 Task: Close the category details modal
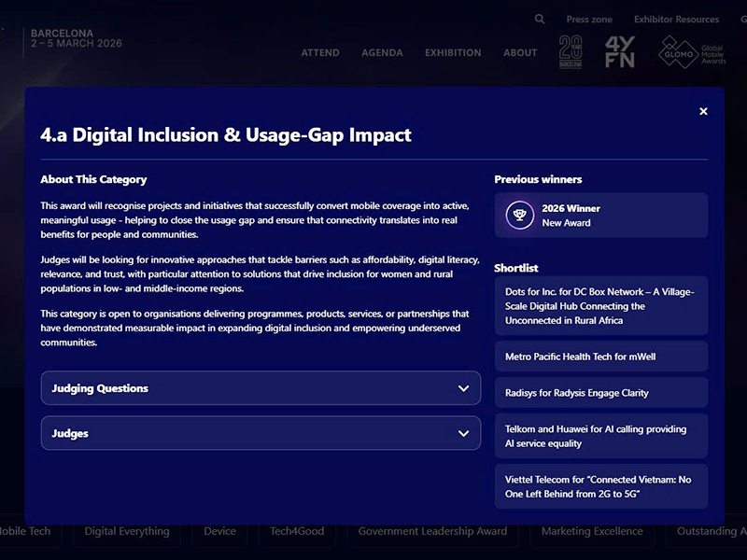[703, 112]
